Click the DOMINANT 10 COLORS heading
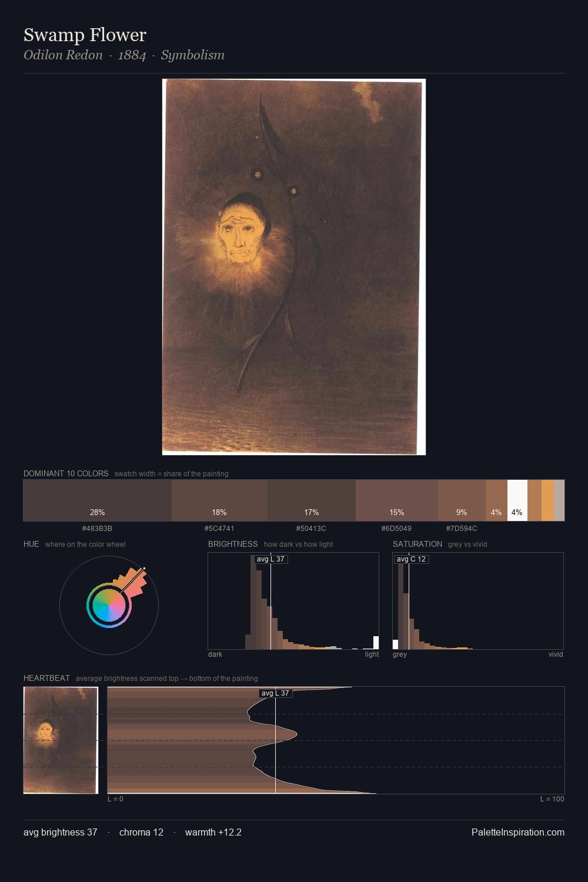The image size is (588, 882). pos(66,473)
